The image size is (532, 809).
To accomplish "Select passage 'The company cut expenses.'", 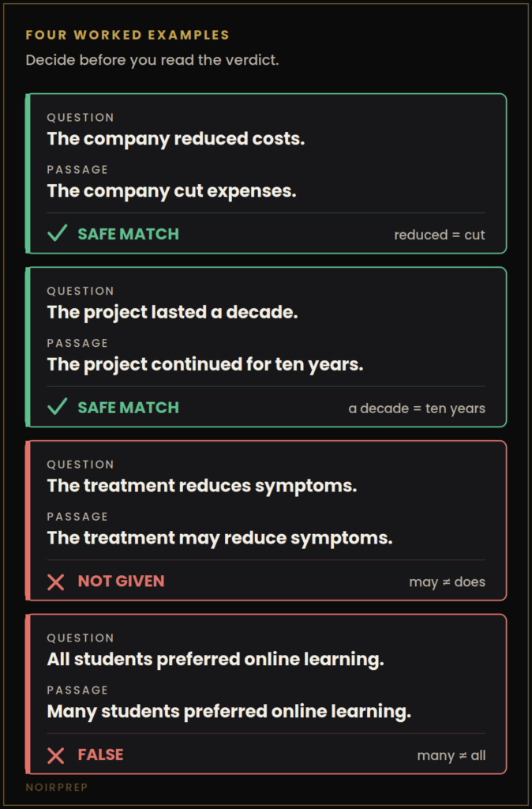I will tap(171, 191).
